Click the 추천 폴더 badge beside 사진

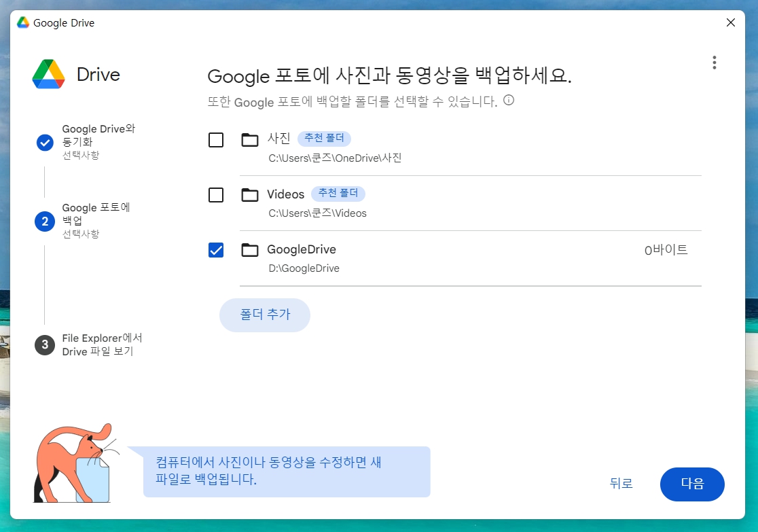(324, 139)
